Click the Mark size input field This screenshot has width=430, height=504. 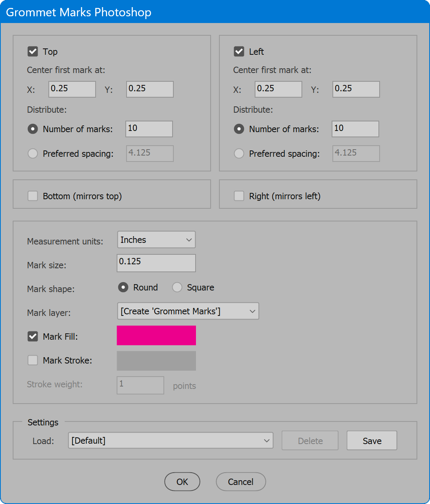(x=156, y=263)
